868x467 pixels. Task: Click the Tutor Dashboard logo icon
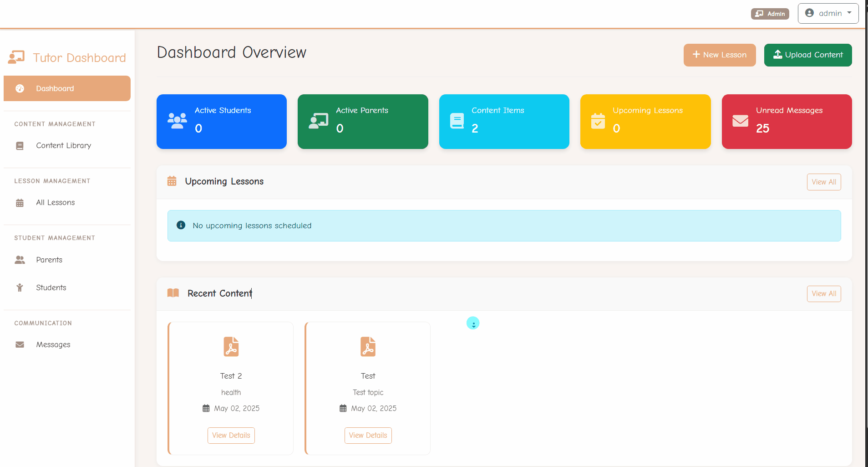pos(16,57)
